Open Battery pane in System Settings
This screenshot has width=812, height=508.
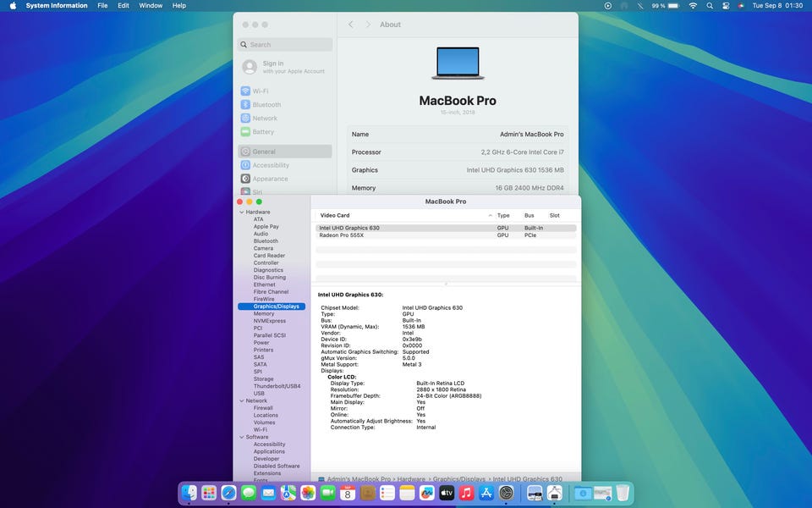coord(285,132)
